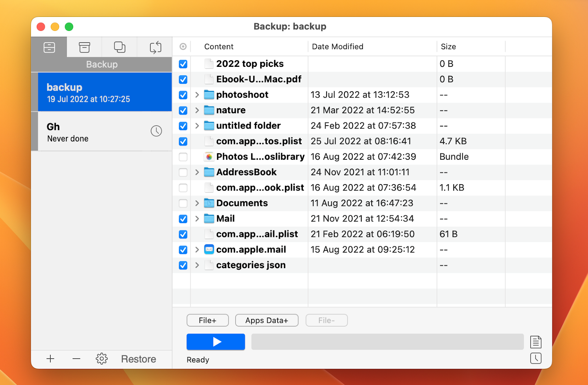Enable the Photos Library checkbox
Image resolution: width=588 pixels, height=385 pixels.
(x=183, y=156)
